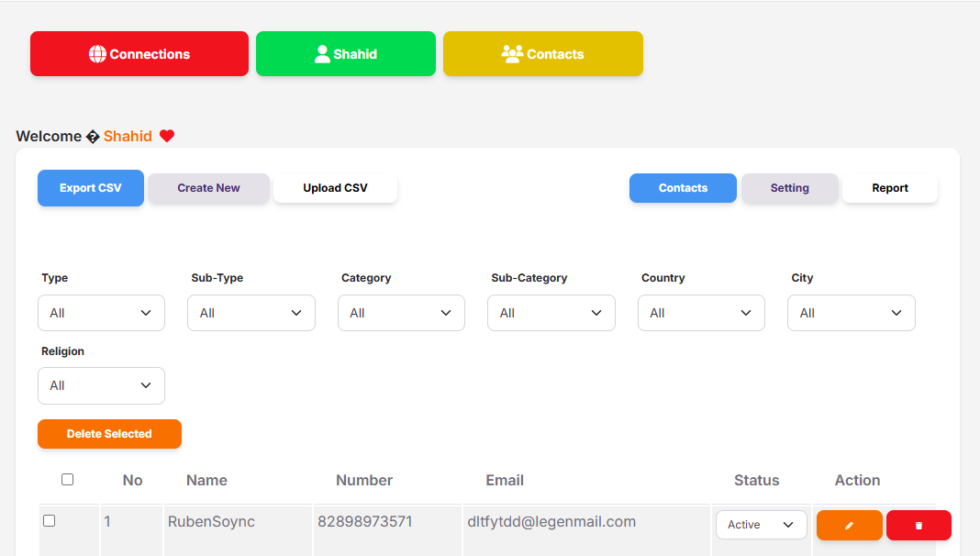
Task: Click Upload CSV button
Action: click(x=336, y=188)
